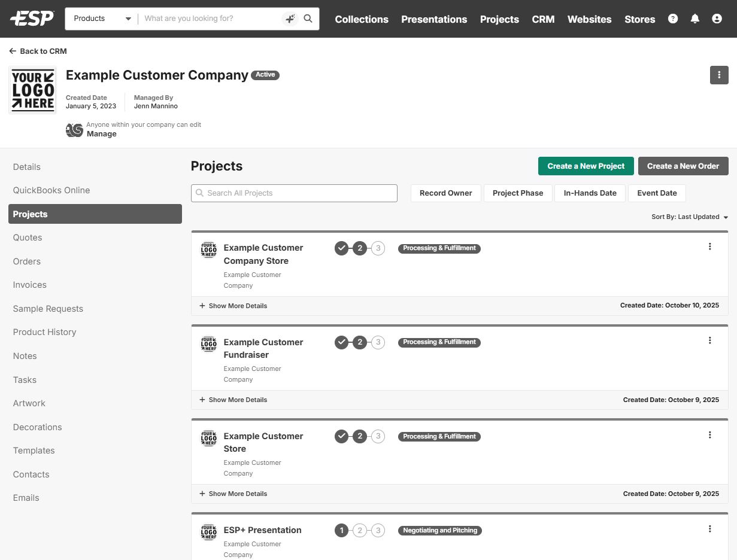Open company options three-dot menu
Viewport: 737px width, 560px height.
coord(719,75)
